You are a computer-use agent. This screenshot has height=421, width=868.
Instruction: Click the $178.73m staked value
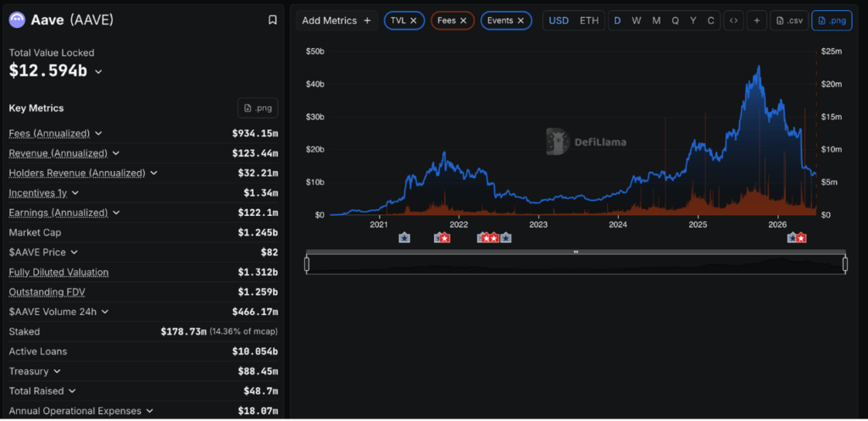(x=184, y=331)
